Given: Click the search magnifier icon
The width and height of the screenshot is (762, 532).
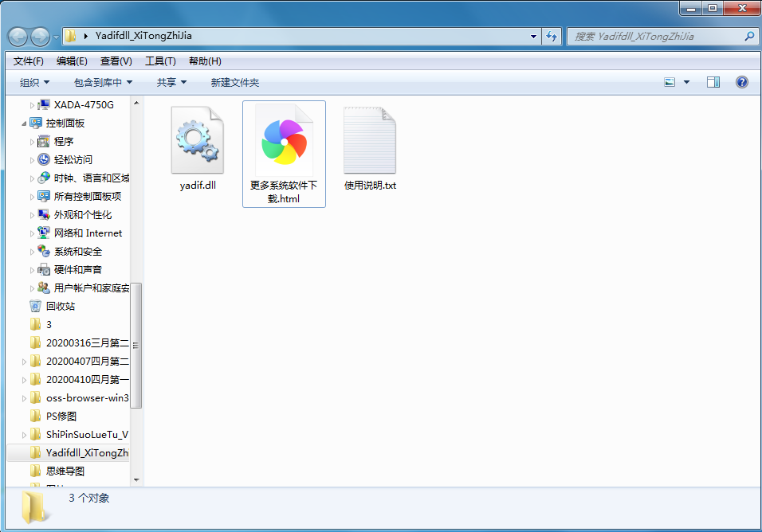Looking at the screenshot, I should coord(749,36).
